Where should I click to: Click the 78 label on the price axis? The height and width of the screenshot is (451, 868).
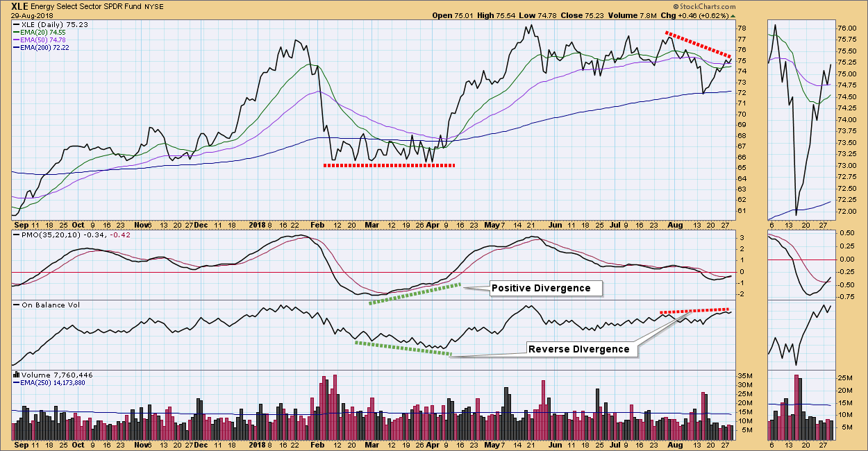[742, 28]
